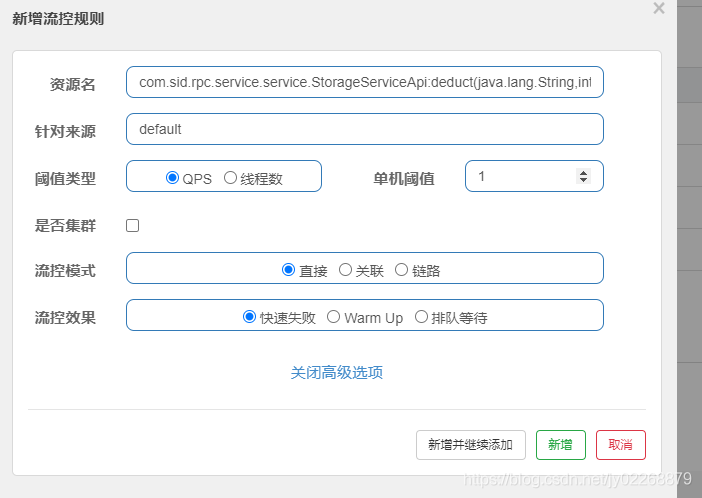Choose 直接 flow control mode
The width and height of the screenshot is (702, 498).
(x=288, y=270)
